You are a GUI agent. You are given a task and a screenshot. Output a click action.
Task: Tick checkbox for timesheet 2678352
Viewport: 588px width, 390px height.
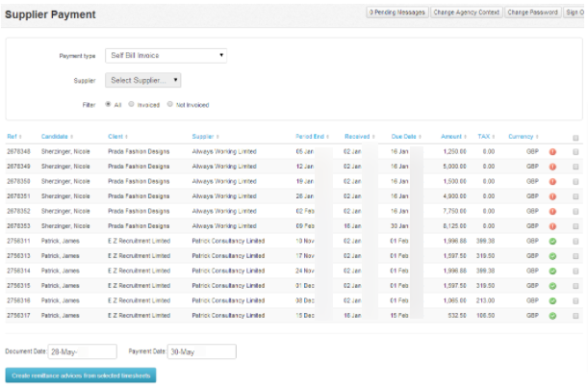click(575, 212)
